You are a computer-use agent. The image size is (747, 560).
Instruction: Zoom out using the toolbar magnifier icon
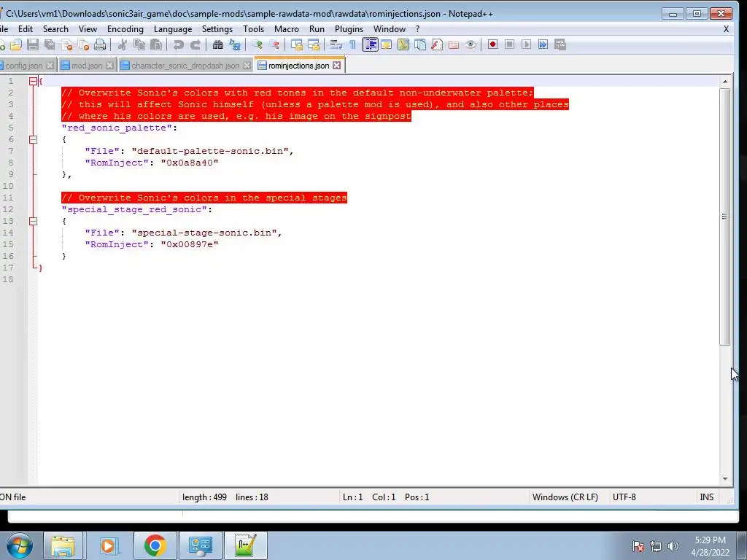coord(274,44)
